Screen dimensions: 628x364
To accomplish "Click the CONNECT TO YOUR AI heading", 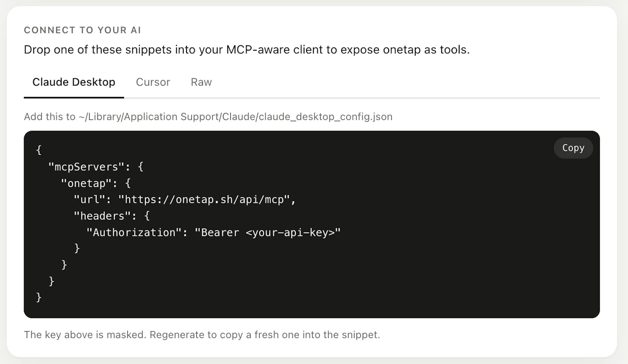I will pos(82,30).
